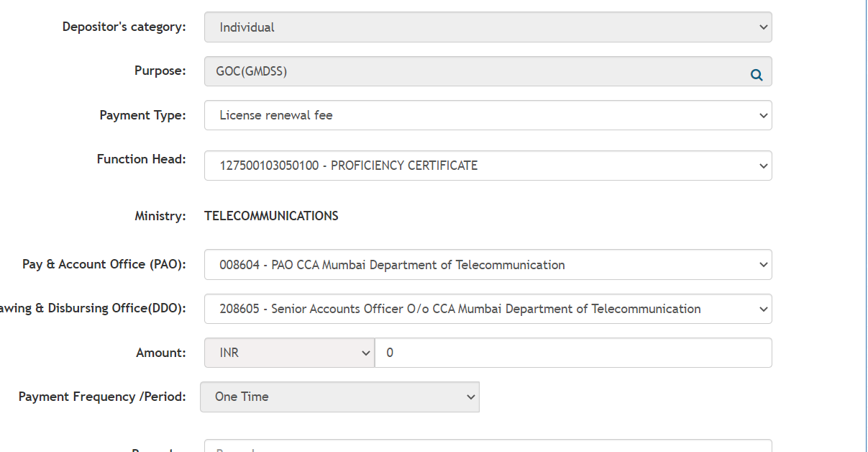Click the Ministry label text
Viewport: 868px width, 452px height.
pos(160,216)
